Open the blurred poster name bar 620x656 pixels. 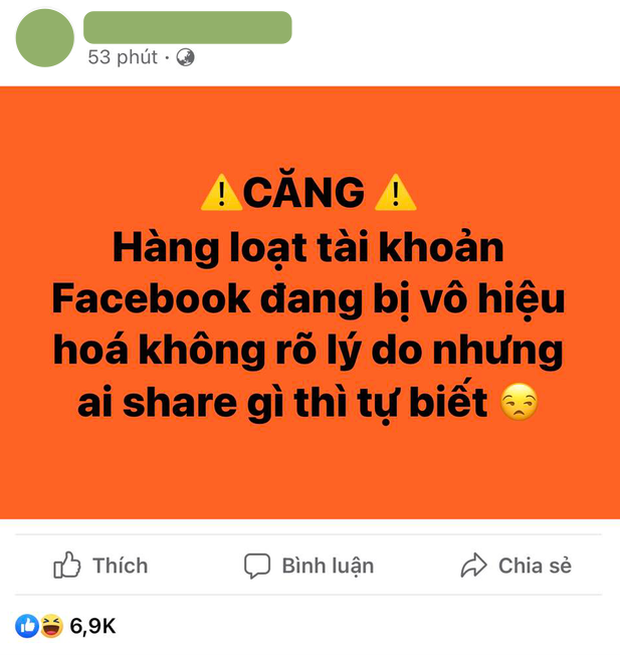tap(187, 27)
